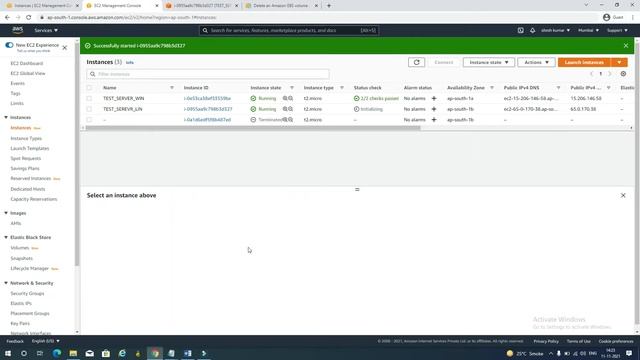Switch to the Delete an Amazon EBS volume tab
This screenshot has width=640, height=360.
coord(280,6)
